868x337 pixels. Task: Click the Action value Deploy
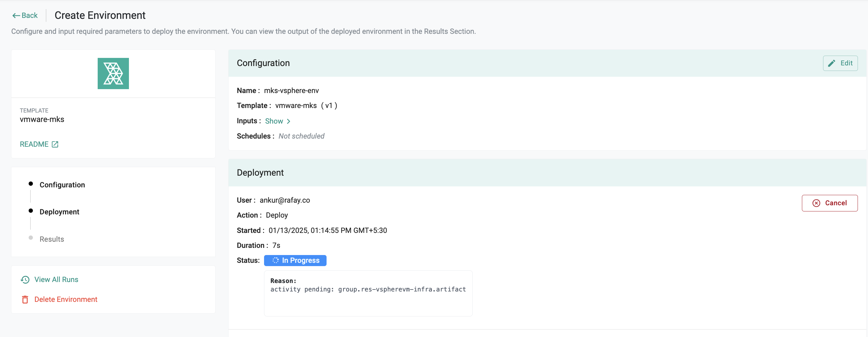[x=277, y=215]
